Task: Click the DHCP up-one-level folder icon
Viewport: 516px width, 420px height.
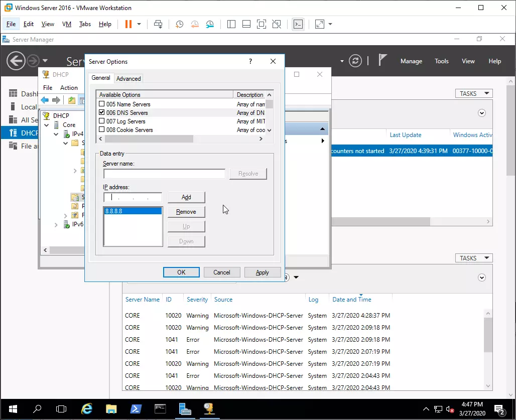Action: point(72,100)
